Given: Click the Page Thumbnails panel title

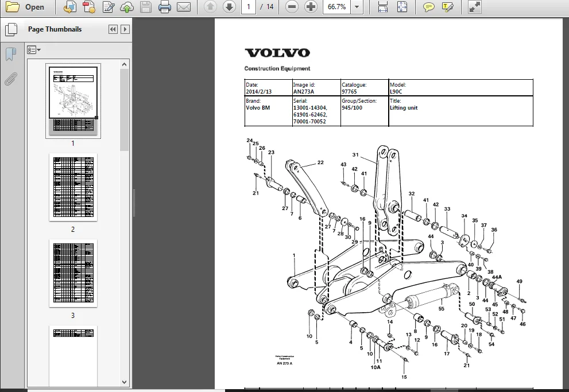Looking at the screenshot, I should pyautogui.click(x=55, y=29).
